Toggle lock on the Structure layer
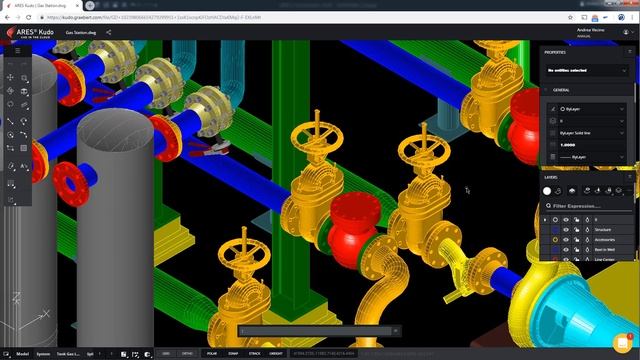640x360 pixels. 576,229
